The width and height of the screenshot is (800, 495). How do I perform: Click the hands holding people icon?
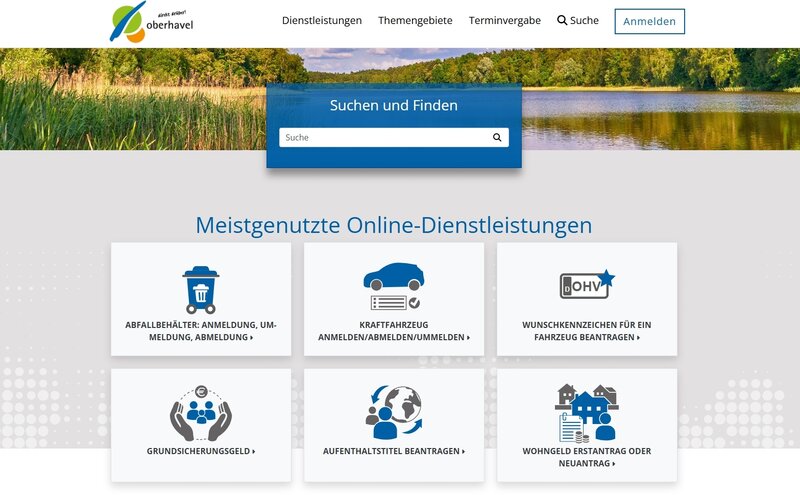201,413
